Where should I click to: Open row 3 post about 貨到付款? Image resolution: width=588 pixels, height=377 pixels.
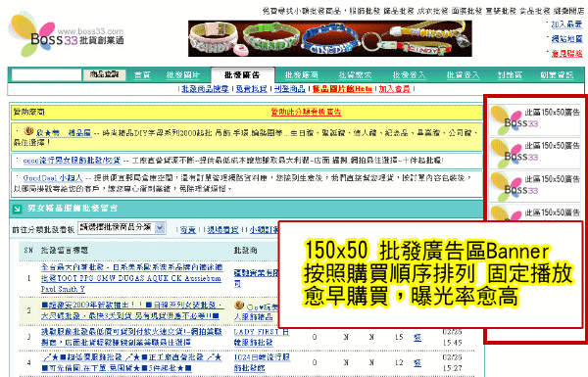pos(131,337)
